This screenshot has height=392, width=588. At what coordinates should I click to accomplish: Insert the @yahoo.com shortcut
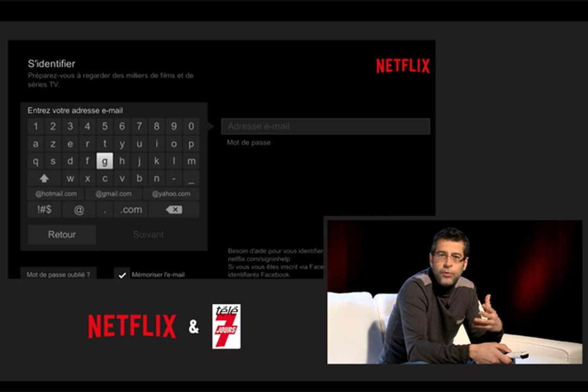click(x=171, y=194)
